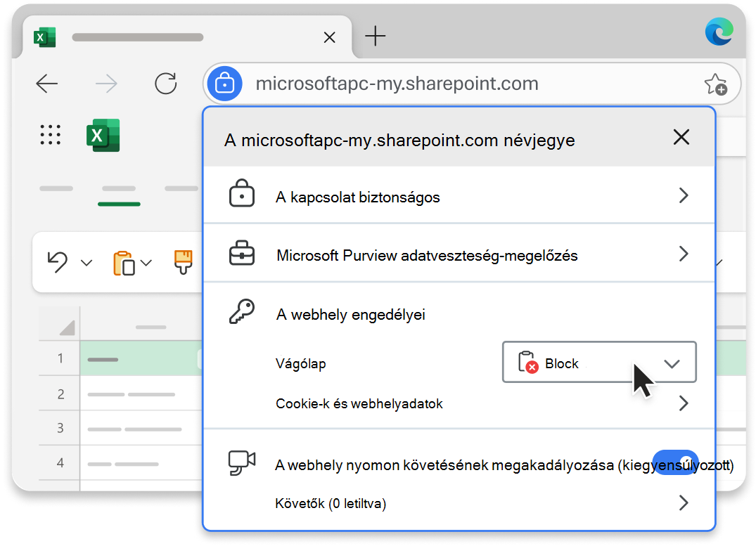Click the 'A webhely engedélyei' heading
Image resolution: width=756 pixels, height=546 pixels.
click(x=350, y=315)
